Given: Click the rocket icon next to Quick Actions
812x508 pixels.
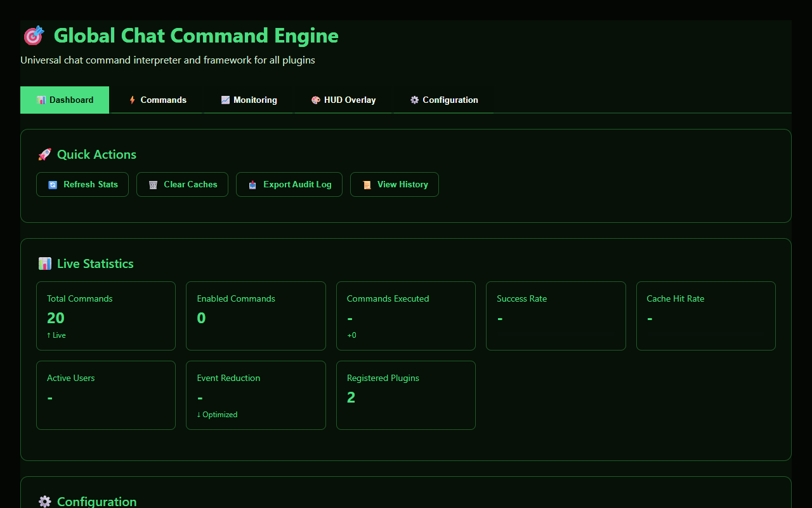Looking at the screenshot, I should click(44, 154).
